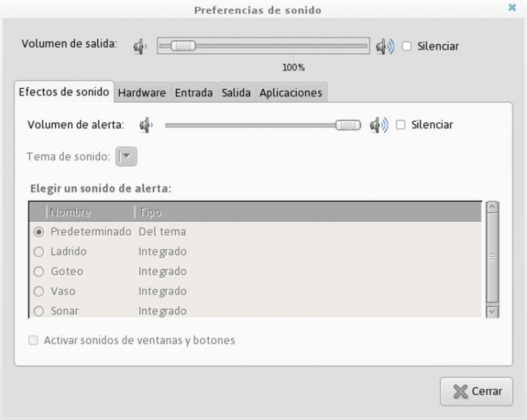Screen dimensions: 527x420
Task: Click 'Integrado' in the Ladrido row
Action: point(163,252)
